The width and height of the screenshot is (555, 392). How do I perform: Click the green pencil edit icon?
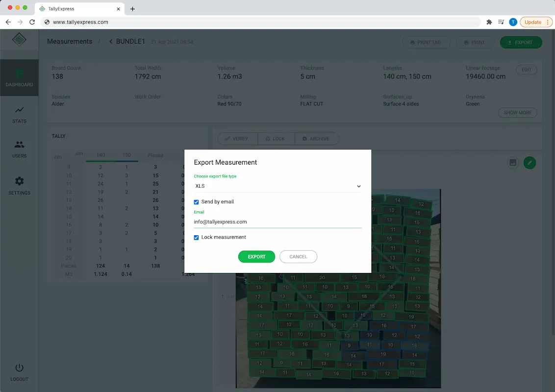click(x=530, y=163)
